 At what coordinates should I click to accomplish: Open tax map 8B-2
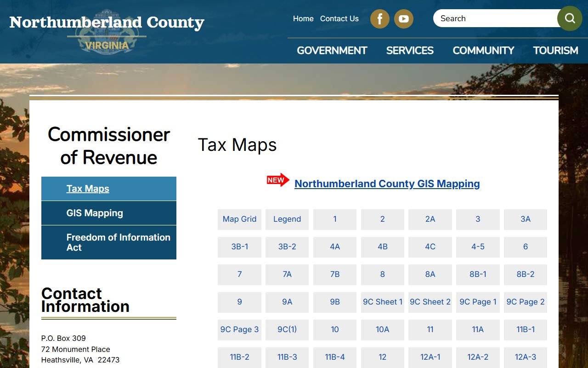526,275
